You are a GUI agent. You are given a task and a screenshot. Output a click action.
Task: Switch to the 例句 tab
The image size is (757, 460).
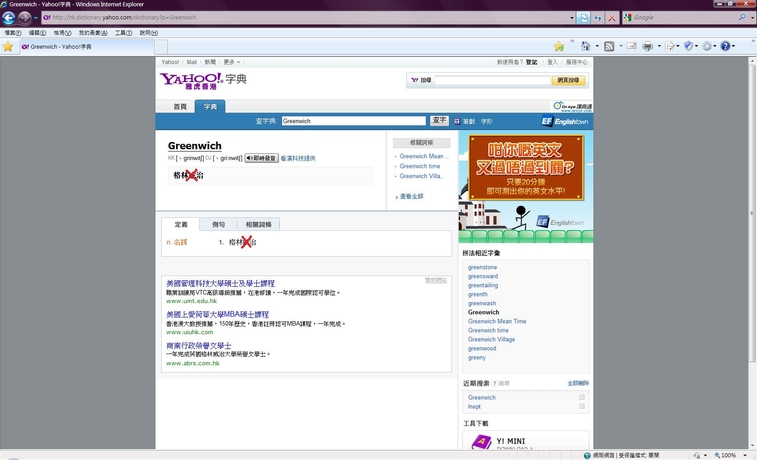(x=218, y=224)
